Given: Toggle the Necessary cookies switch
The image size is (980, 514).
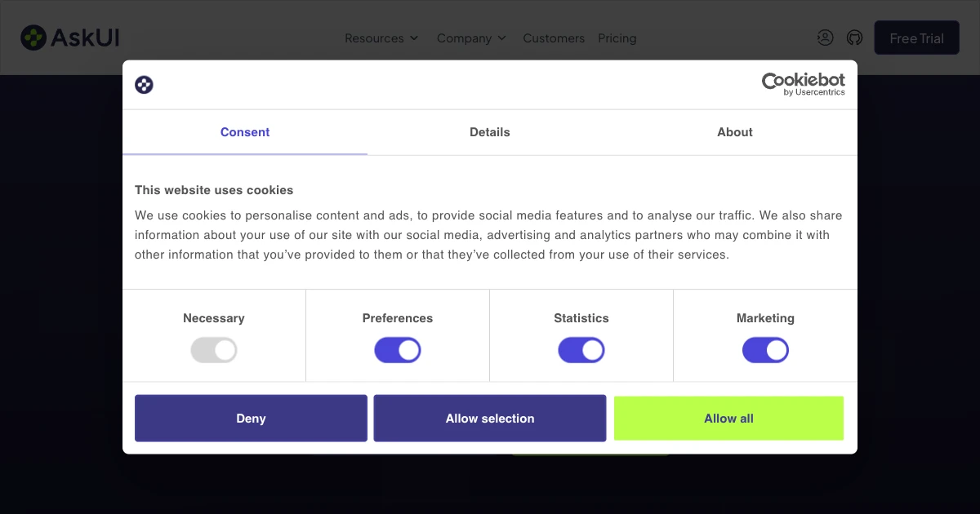Looking at the screenshot, I should (x=214, y=351).
